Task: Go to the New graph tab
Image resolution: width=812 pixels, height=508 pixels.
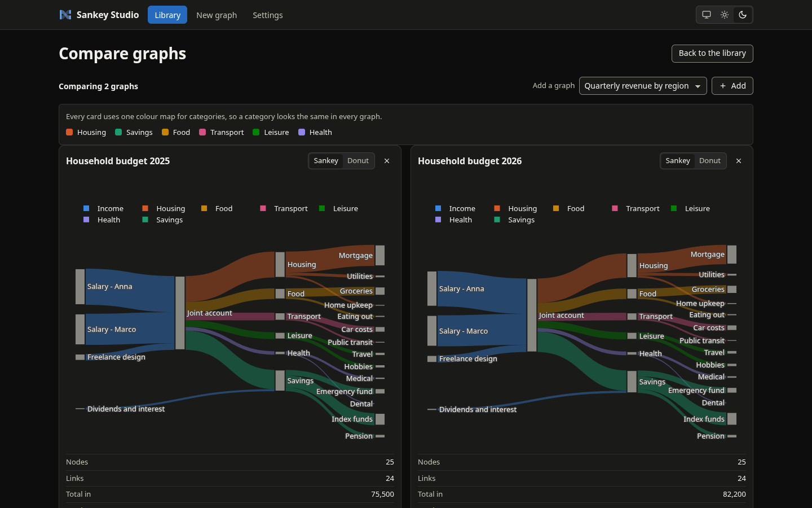Action: pos(217,15)
